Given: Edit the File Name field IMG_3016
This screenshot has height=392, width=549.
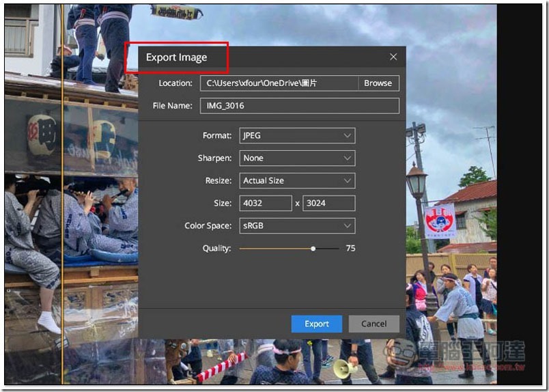Looking at the screenshot, I should tap(300, 106).
